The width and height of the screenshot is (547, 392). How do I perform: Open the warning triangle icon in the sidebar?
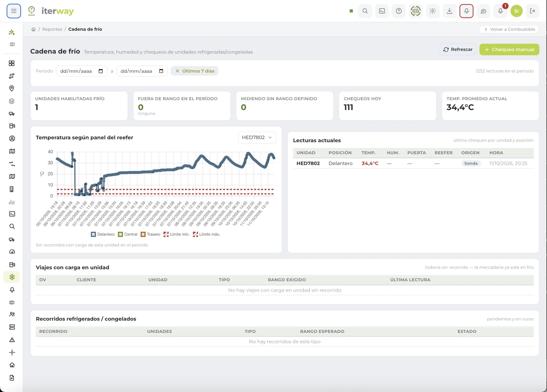(12, 340)
